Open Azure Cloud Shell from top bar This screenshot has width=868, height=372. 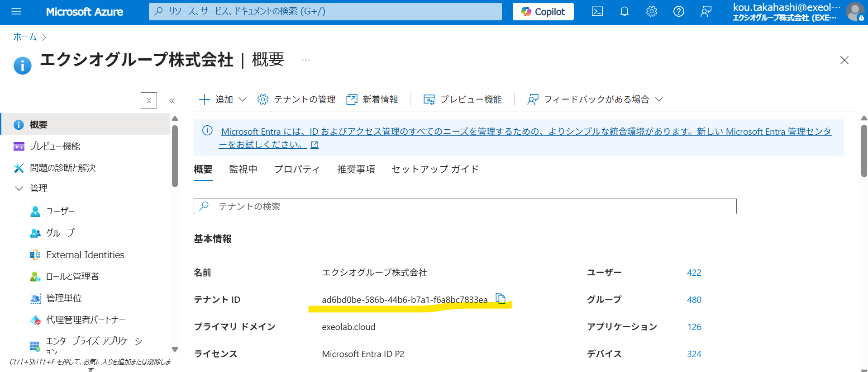pos(597,12)
